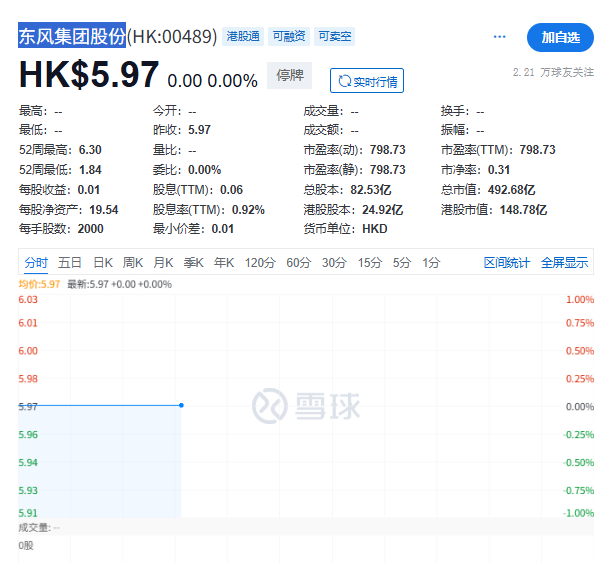Click the 1.00% axis label on chart
The height and width of the screenshot is (563, 602).
[x=580, y=300]
